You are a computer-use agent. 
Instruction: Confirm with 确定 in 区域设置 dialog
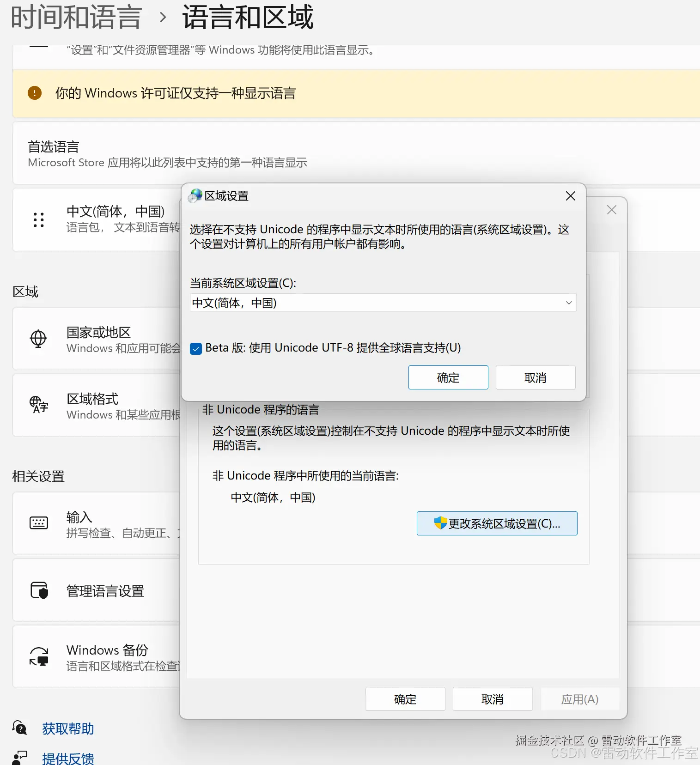point(448,377)
